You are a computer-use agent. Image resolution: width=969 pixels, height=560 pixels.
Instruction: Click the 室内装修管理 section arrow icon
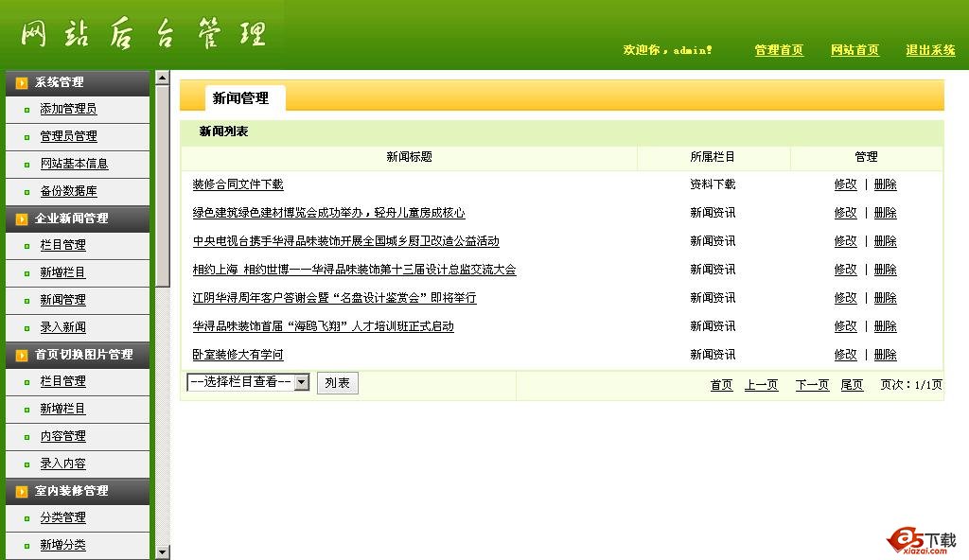22,491
